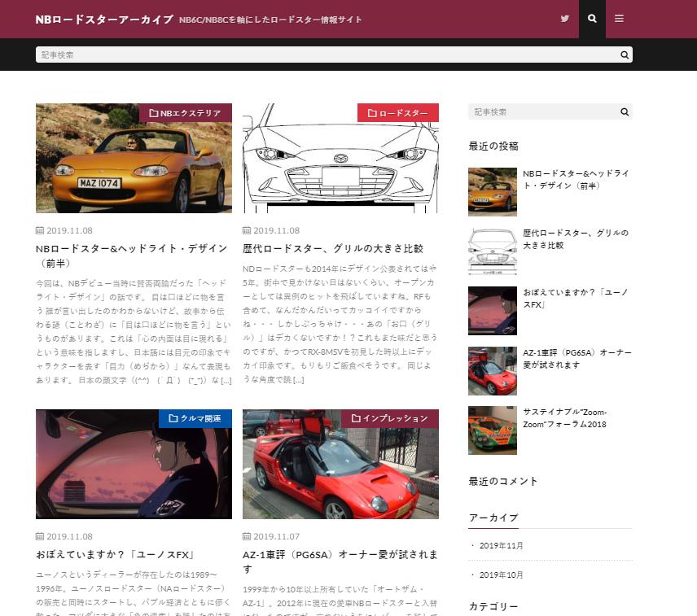Click the カテゴリー sidebar heading
This screenshot has width=697, height=616.
tap(493, 607)
